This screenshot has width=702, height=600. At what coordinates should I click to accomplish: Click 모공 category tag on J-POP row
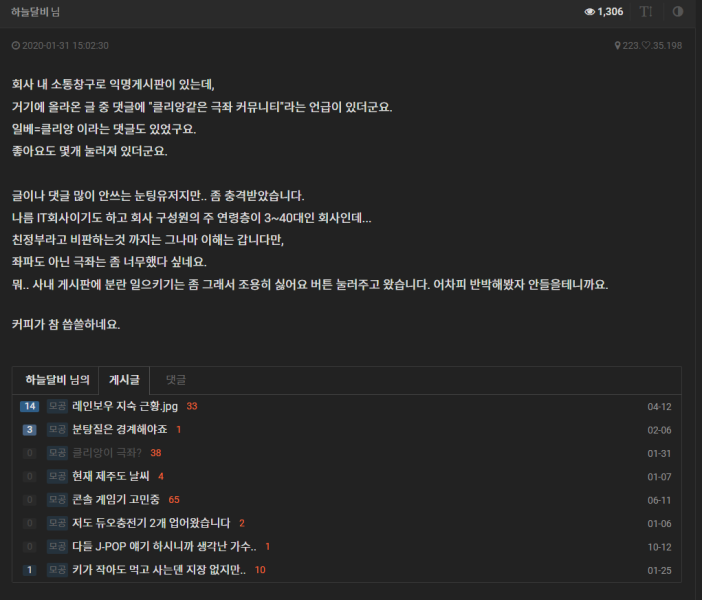click(57, 546)
